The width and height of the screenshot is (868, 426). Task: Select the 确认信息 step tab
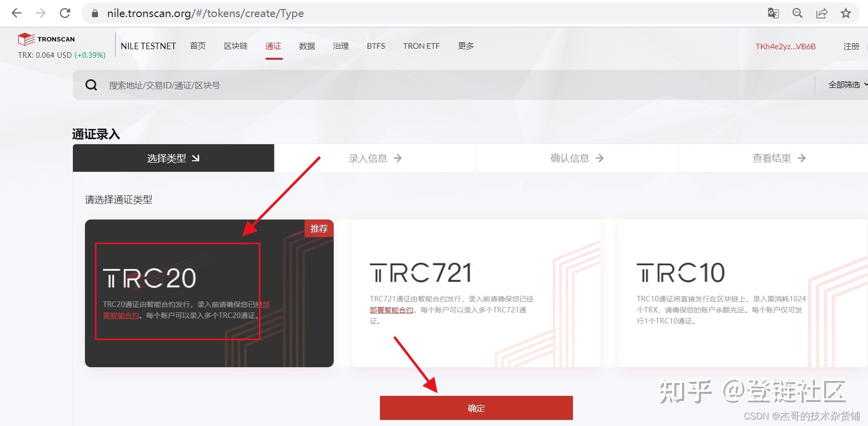coord(577,158)
